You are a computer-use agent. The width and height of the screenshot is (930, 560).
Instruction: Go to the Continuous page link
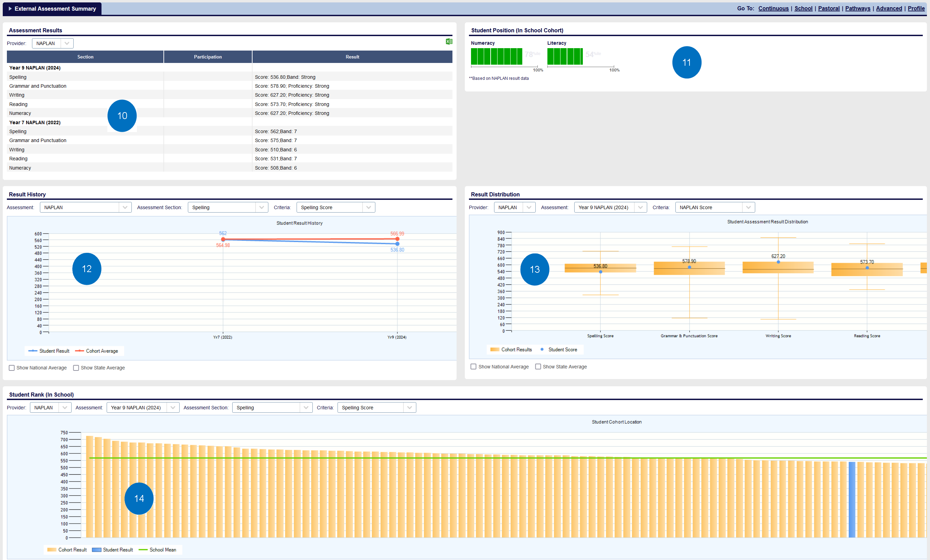pos(773,8)
